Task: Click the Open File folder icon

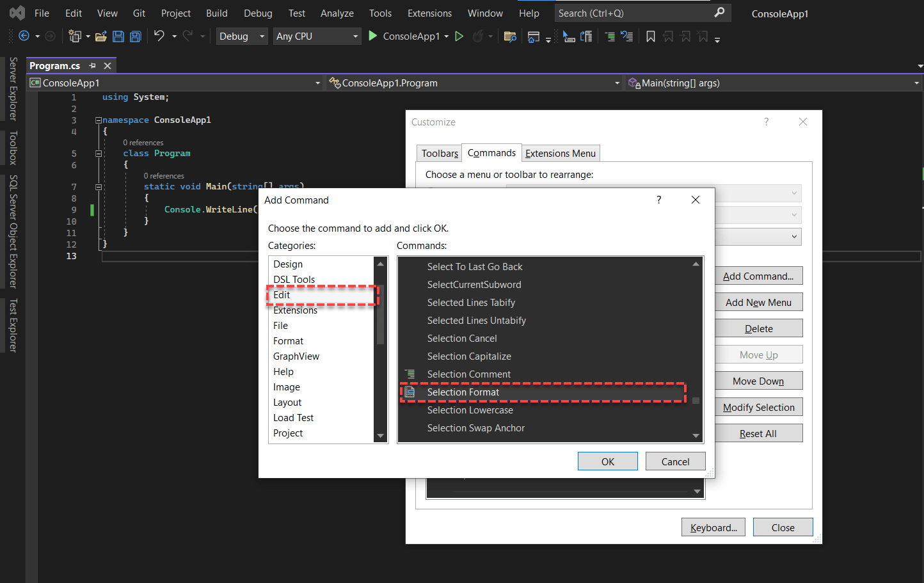Action: coord(101,36)
